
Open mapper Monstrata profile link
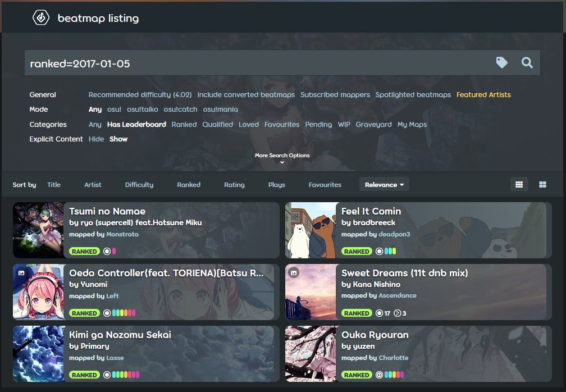[x=122, y=234]
